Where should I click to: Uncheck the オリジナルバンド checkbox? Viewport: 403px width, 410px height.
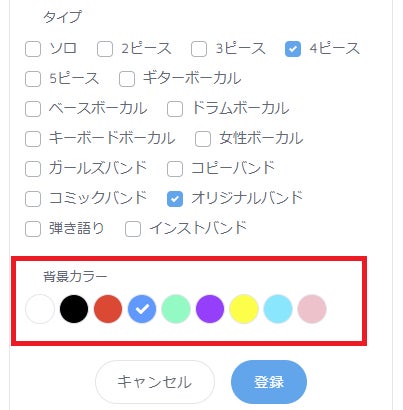(x=175, y=199)
